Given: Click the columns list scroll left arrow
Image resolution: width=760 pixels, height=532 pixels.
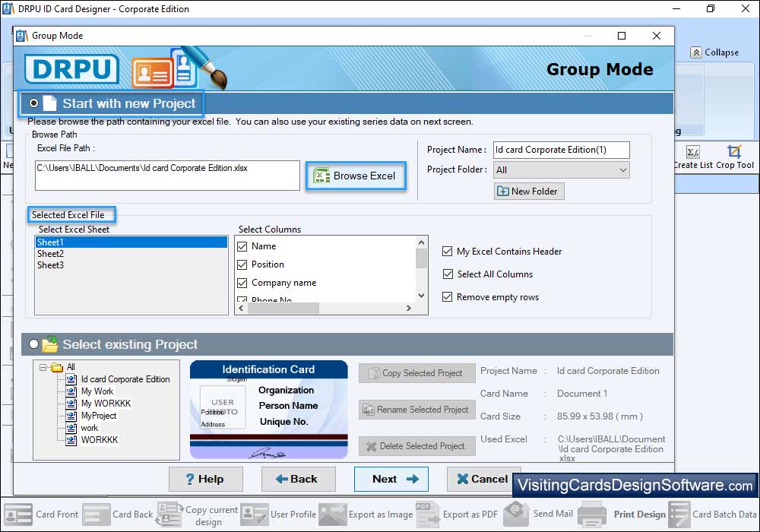Looking at the screenshot, I should pos(242,308).
